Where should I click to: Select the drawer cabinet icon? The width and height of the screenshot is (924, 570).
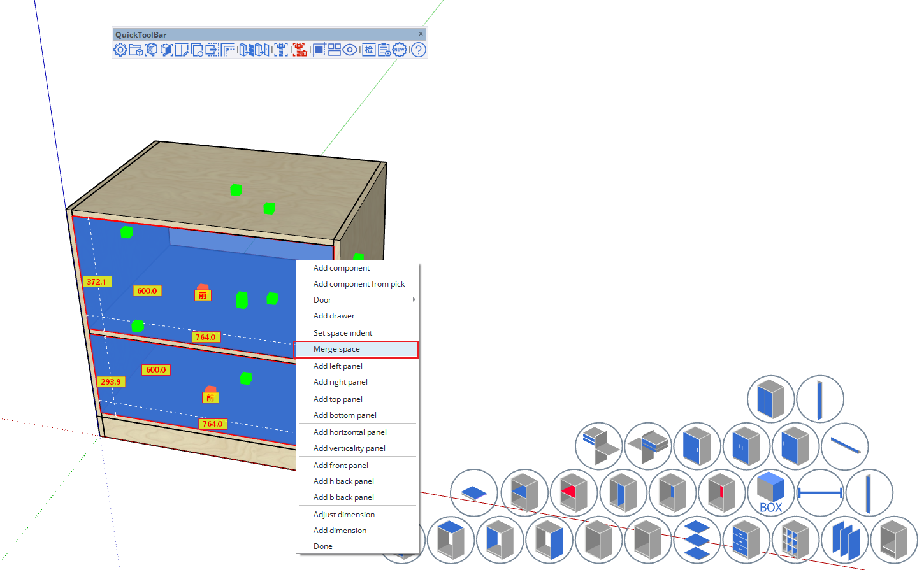pos(746,540)
